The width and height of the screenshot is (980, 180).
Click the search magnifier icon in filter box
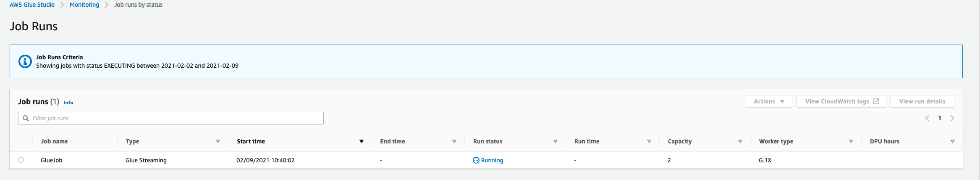click(26, 118)
